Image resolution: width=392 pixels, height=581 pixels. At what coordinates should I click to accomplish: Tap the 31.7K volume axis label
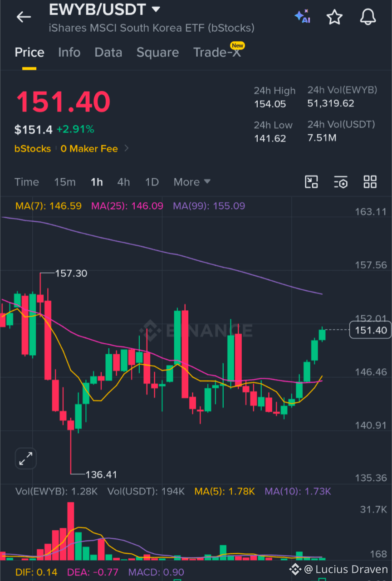(x=373, y=510)
